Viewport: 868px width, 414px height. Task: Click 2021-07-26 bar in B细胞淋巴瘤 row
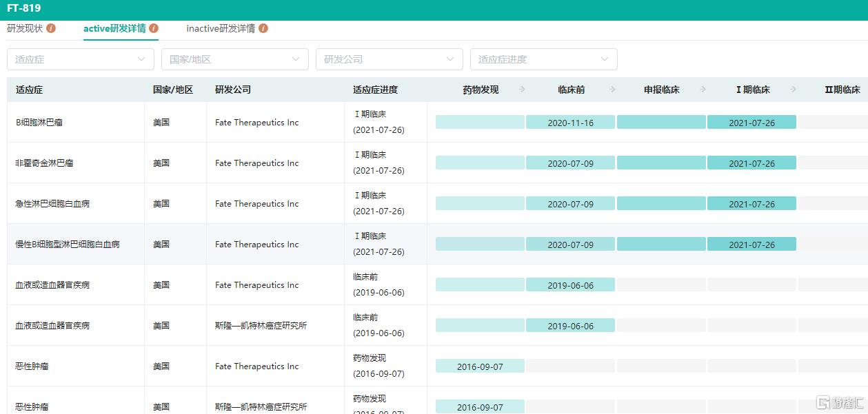[x=751, y=122]
